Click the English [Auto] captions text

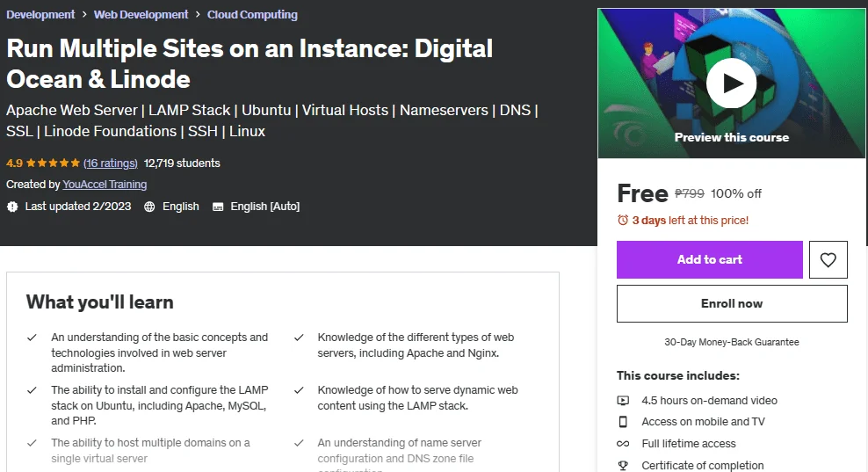click(x=265, y=207)
